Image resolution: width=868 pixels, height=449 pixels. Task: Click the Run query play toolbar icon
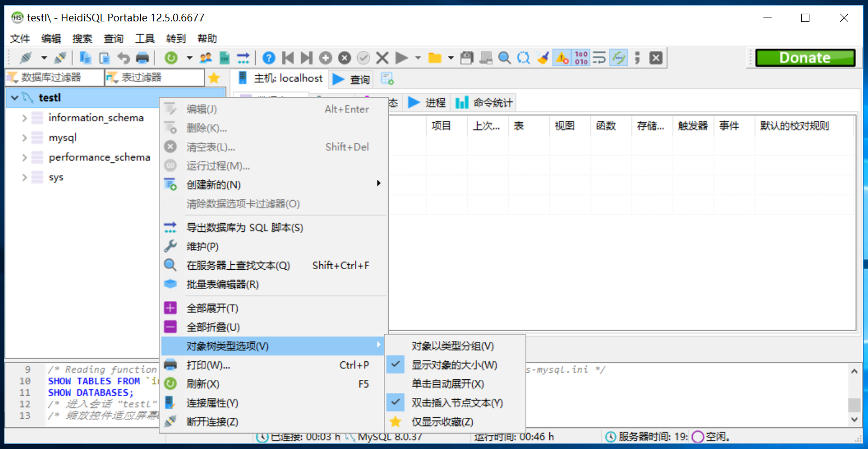click(401, 58)
